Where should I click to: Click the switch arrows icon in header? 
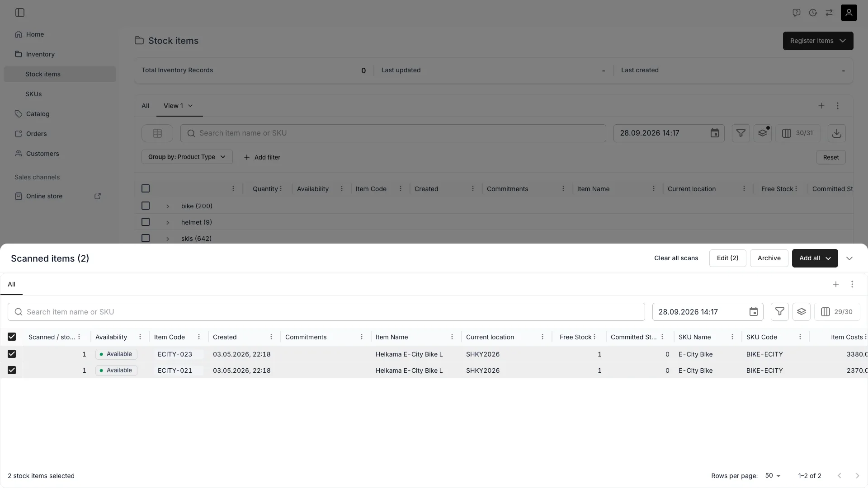click(x=829, y=13)
